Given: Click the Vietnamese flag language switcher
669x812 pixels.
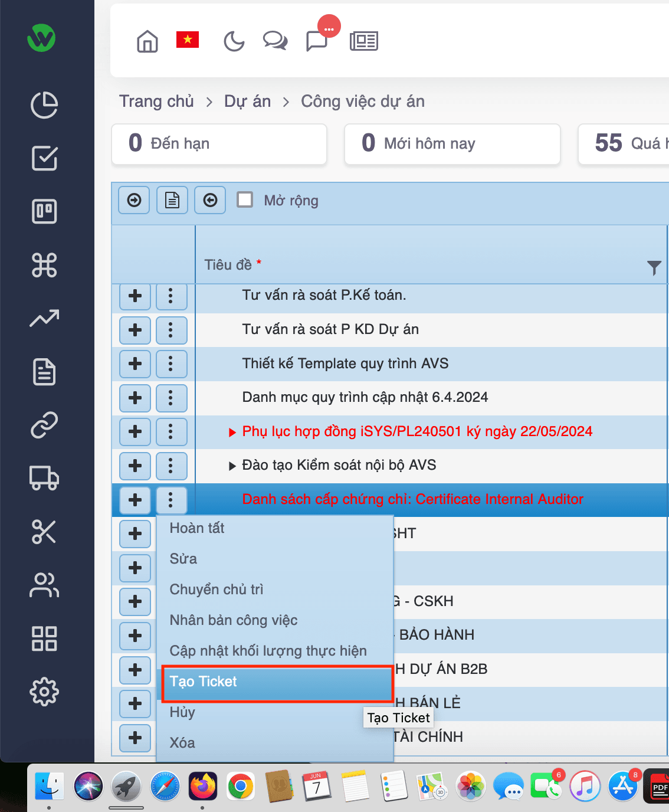Looking at the screenshot, I should [188, 40].
